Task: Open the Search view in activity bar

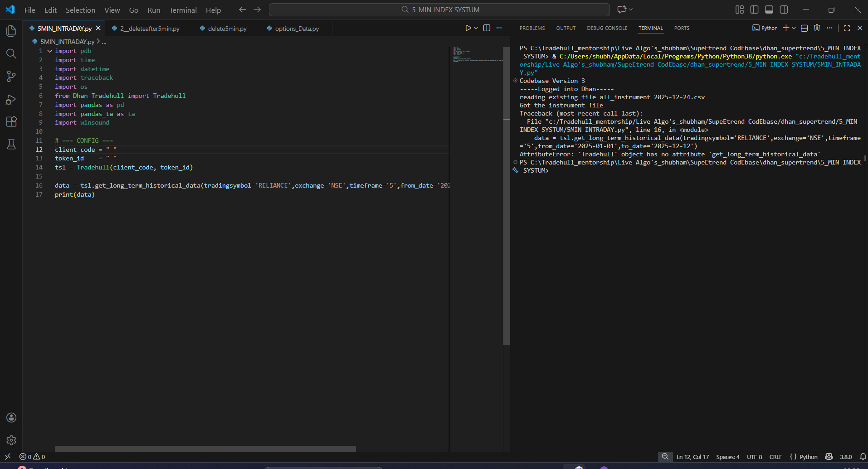Action: (11, 54)
